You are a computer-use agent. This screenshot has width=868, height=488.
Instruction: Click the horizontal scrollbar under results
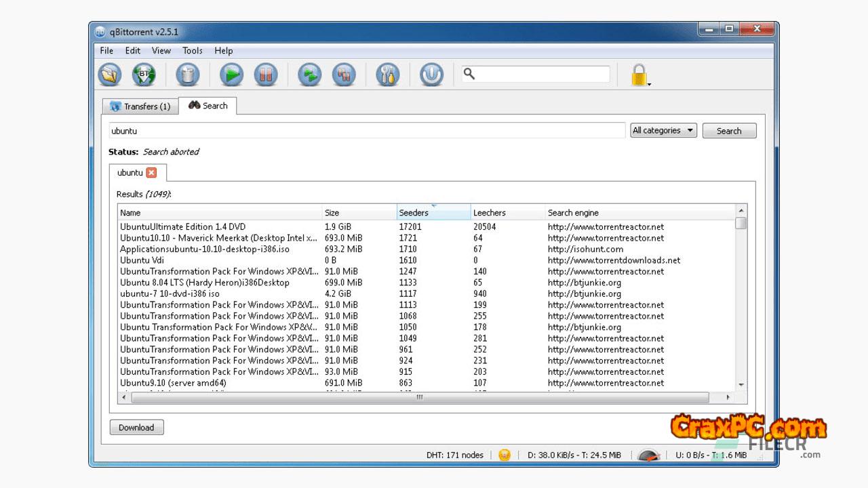[419, 398]
